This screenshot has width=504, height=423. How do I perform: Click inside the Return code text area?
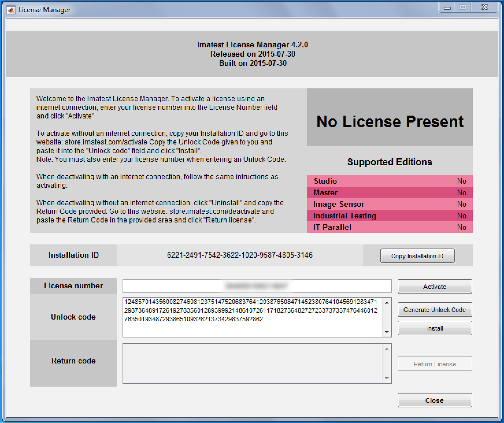click(x=253, y=363)
